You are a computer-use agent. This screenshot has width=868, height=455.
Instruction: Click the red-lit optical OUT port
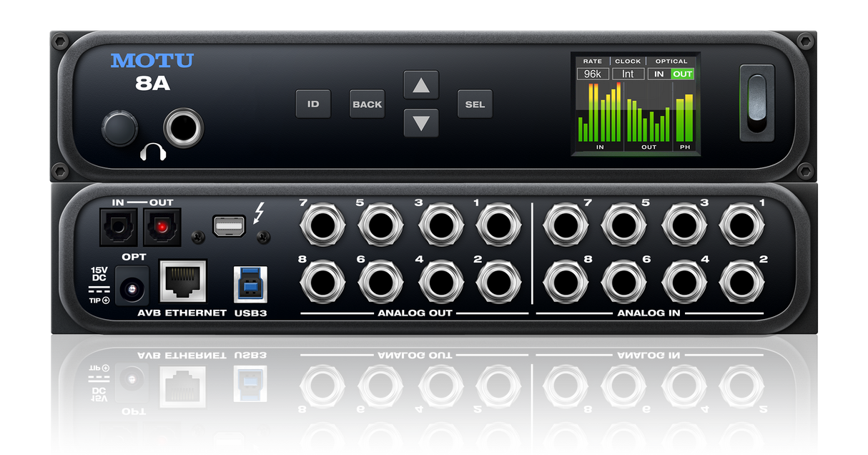[163, 227]
